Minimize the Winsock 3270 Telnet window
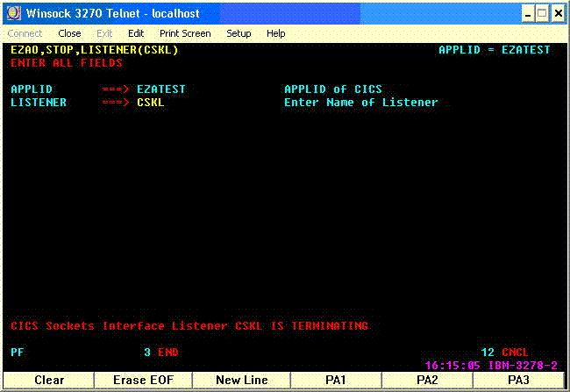This screenshot has height=392, width=570. click(x=527, y=14)
